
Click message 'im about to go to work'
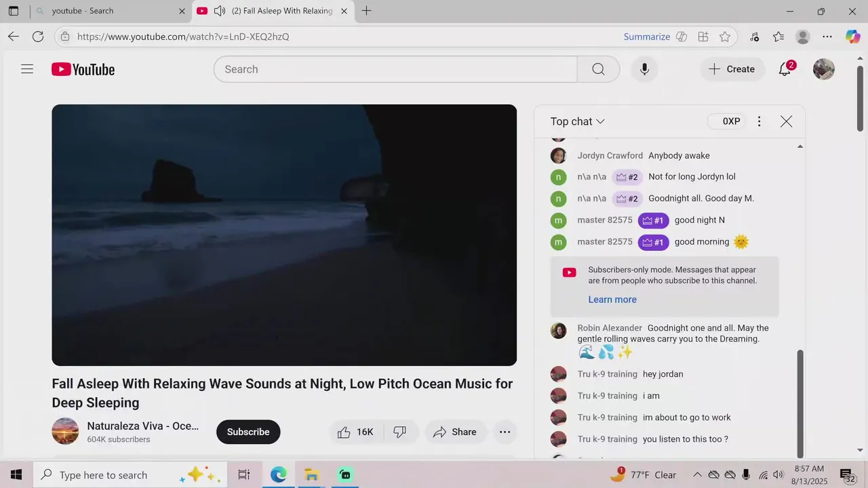coord(687,418)
